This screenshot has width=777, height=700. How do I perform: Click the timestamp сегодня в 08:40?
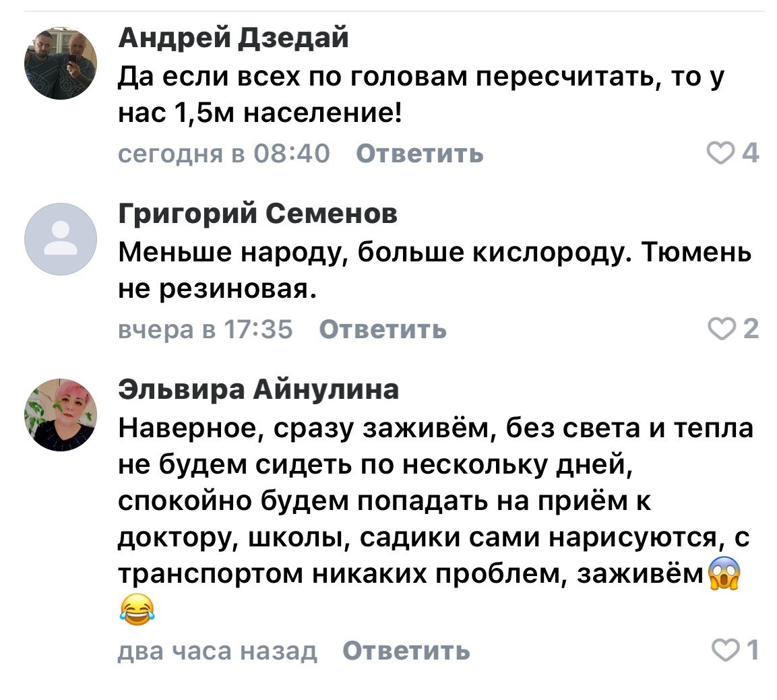[224, 154]
